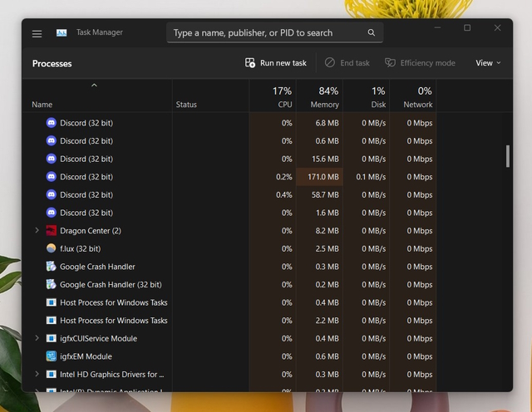
Task: Click the Task Manager title text
Action: [100, 32]
